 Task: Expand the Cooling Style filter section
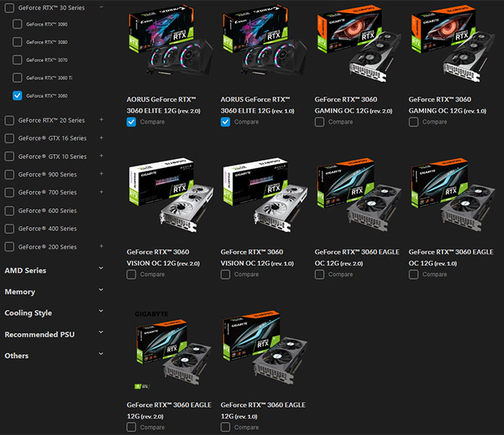point(101,311)
